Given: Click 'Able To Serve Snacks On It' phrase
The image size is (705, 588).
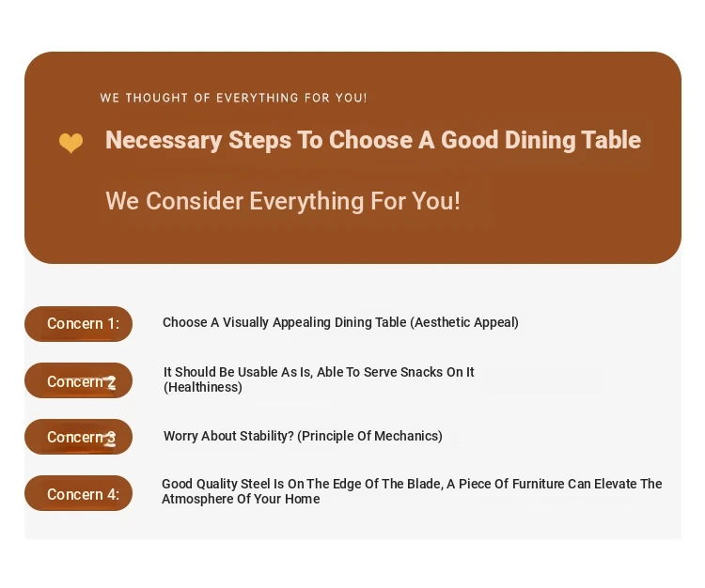Looking at the screenshot, I should [396, 372].
